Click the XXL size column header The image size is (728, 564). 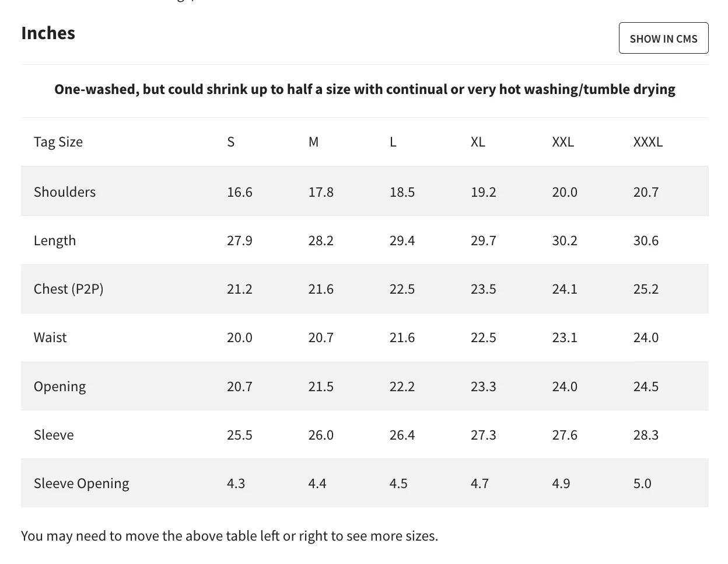click(563, 142)
